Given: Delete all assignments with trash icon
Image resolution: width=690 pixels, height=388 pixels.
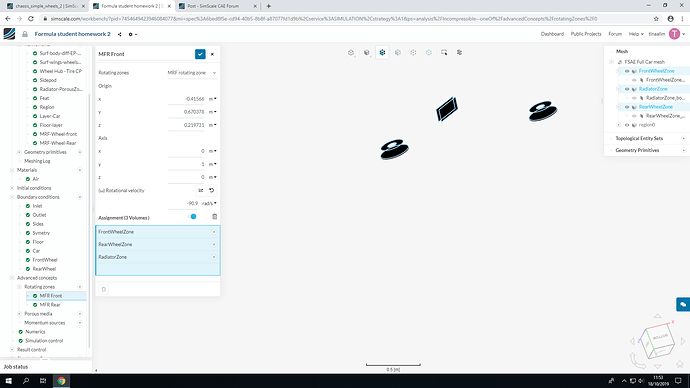Looking at the screenshot, I should pos(215,217).
